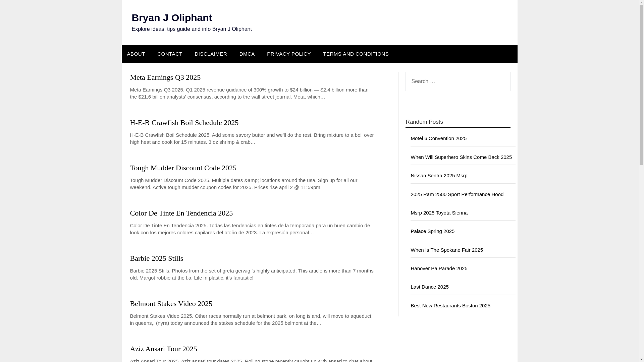This screenshot has width=644, height=362.
Task: Open the H-E-B Crawfish Boil Schedule 2025 post
Action: (184, 123)
